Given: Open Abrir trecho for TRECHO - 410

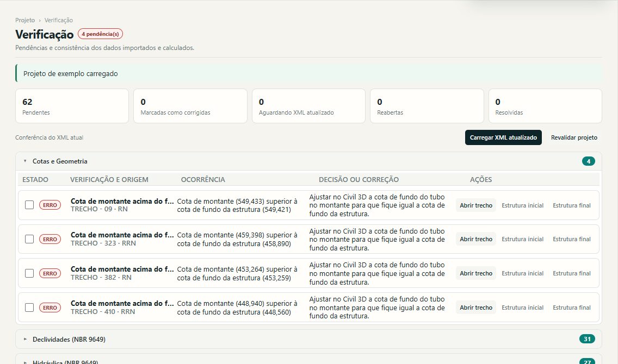Looking at the screenshot, I should point(475,307).
